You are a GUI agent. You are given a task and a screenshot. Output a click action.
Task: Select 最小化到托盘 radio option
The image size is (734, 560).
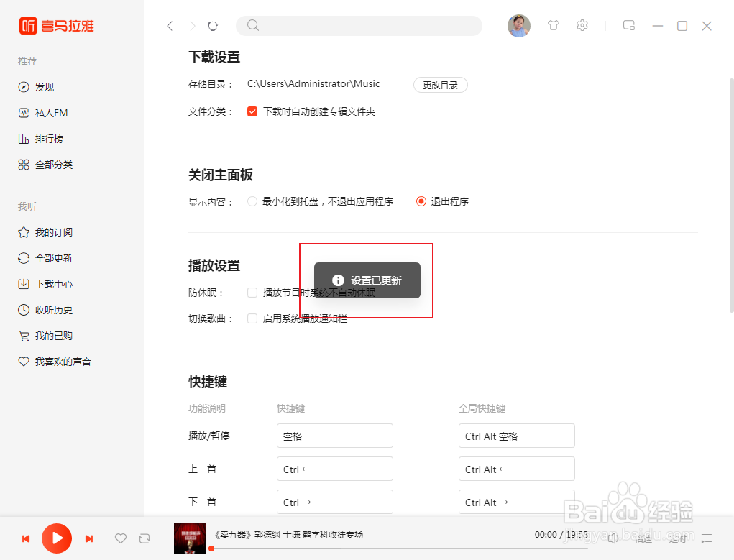point(252,201)
